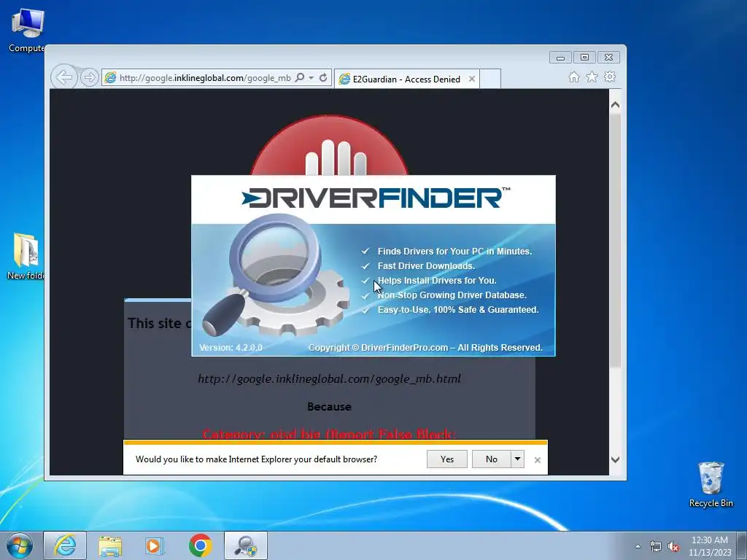
Task: Maximize the Internet Explorer window
Action: click(x=584, y=58)
